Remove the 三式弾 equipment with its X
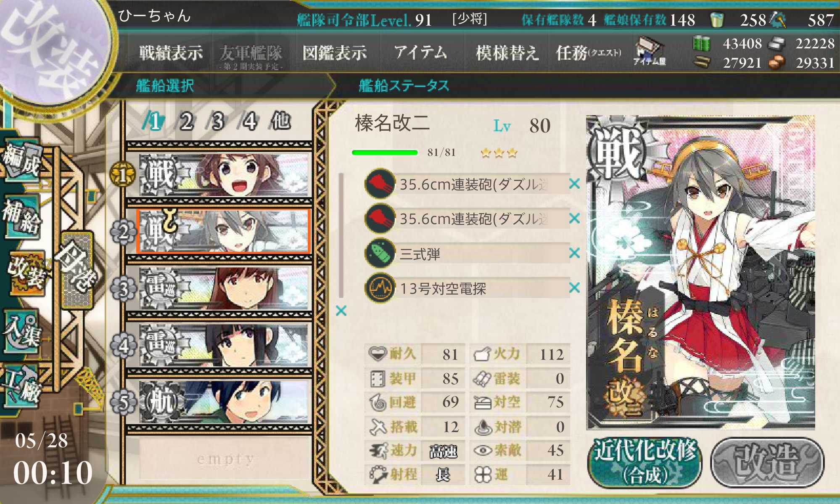Screen dimensions: 840x504 pyautogui.click(x=574, y=253)
